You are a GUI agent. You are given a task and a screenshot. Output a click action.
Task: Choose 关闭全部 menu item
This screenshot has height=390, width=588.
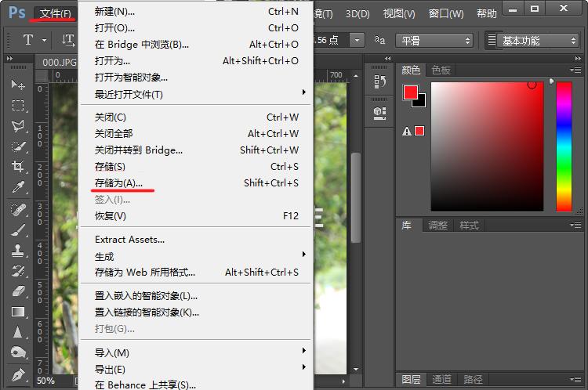(x=197, y=134)
